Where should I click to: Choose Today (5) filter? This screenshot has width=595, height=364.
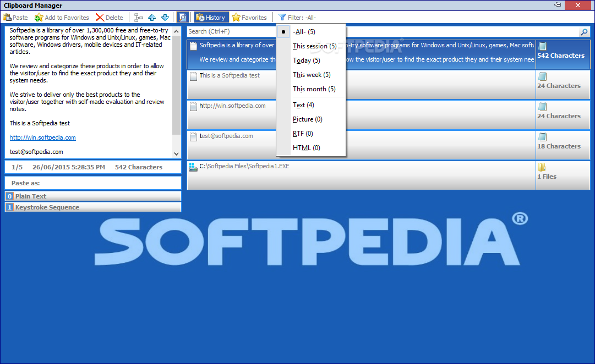click(x=311, y=60)
